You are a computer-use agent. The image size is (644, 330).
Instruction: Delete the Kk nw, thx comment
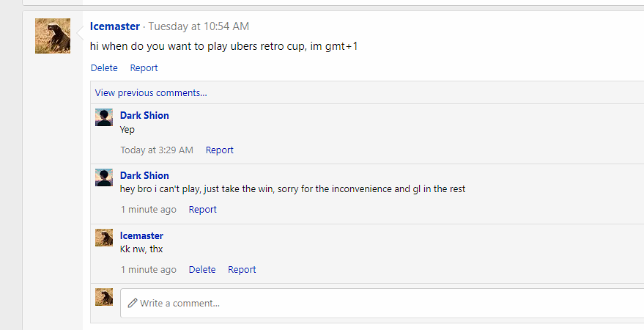point(202,270)
